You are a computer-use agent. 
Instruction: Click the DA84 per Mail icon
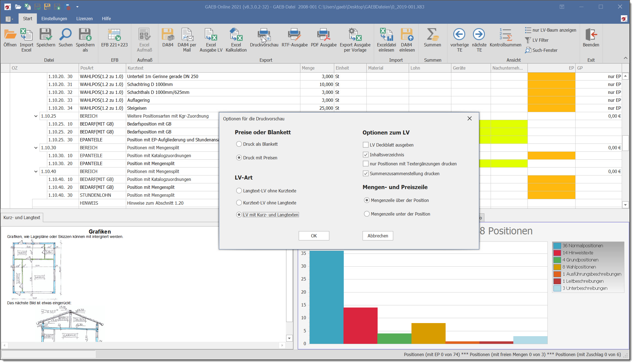coord(187,40)
